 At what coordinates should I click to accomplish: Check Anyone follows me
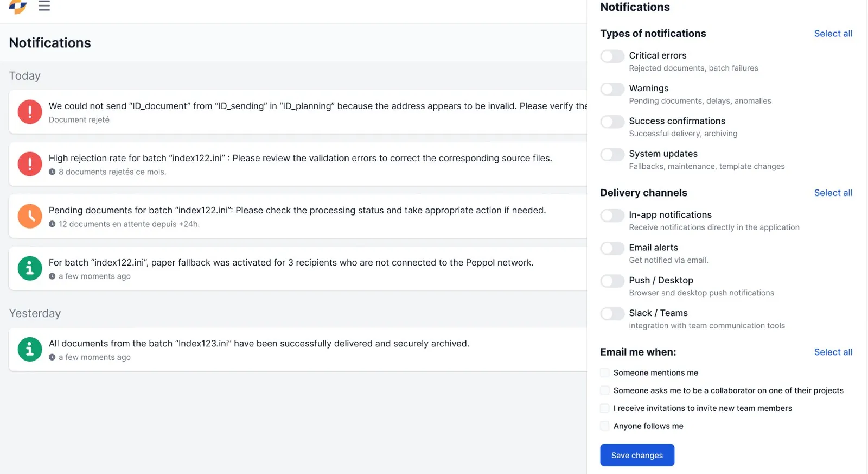point(605,426)
